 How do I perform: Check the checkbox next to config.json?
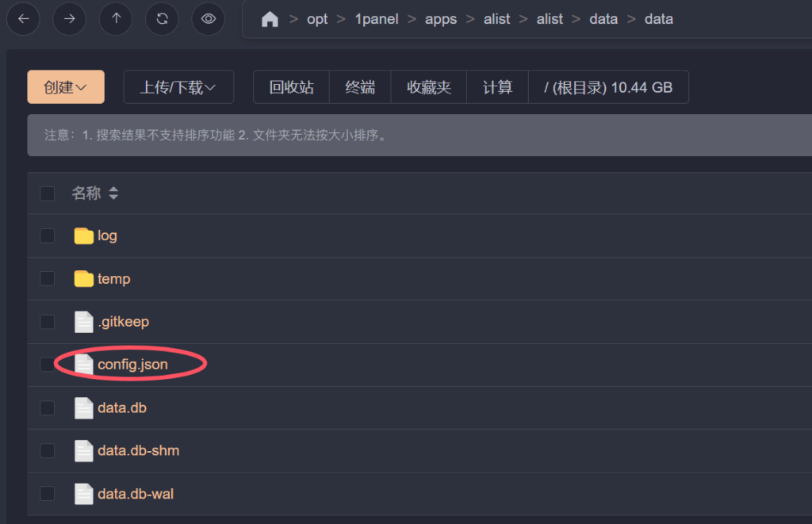47,364
